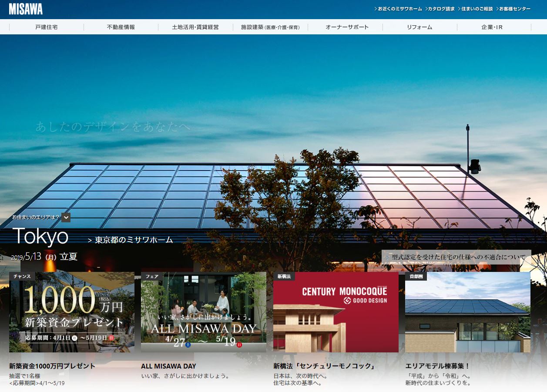547x392 pixels.
Task: Expand the お住まいのエリアは？ dropdown arrow
Action: click(66, 218)
